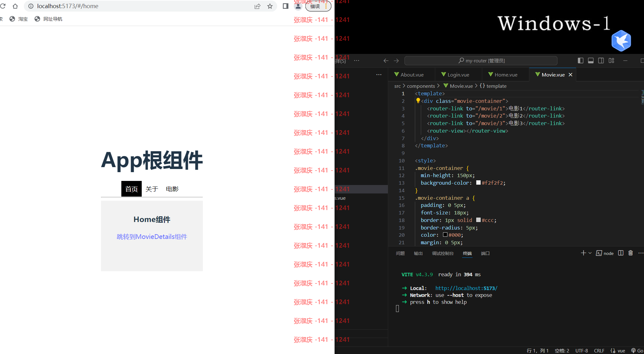The width and height of the screenshot is (644, 354).
Task: Click the blue bird app icon
Action: pos(621,41)
